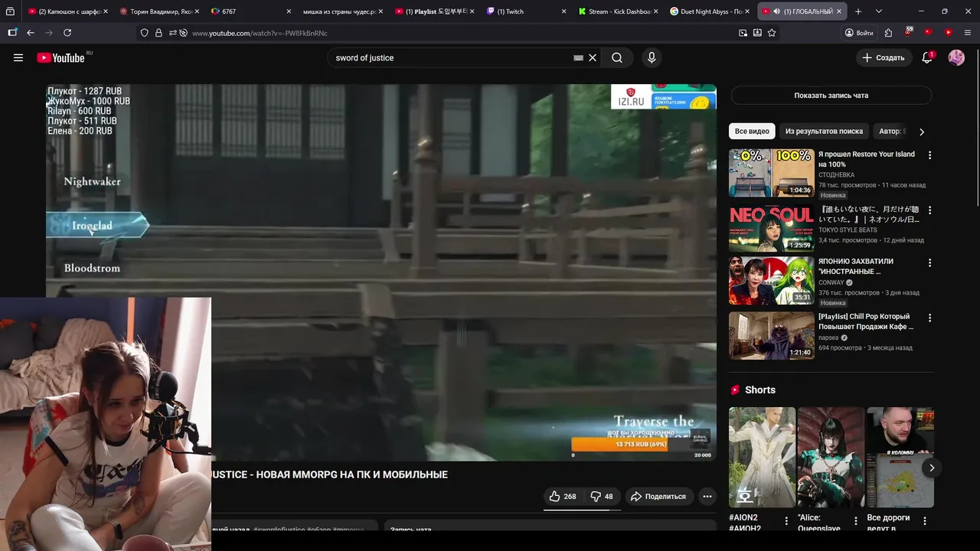Image resolution: width=980 pixels, height=551 pixels.
Task: Open the YouTube guide hamburger menu
Action: [x=18, y=57]
